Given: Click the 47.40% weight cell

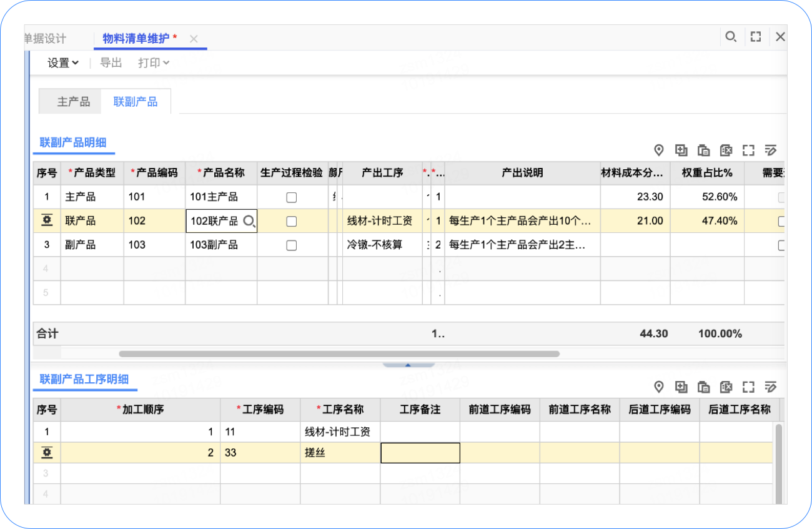Looking at the screenshot, I should (707, 221).
